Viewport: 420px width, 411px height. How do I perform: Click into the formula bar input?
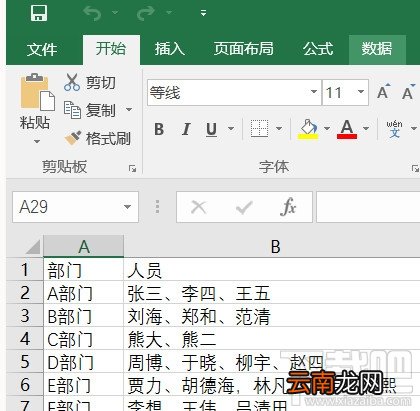[x=368, y=207]
